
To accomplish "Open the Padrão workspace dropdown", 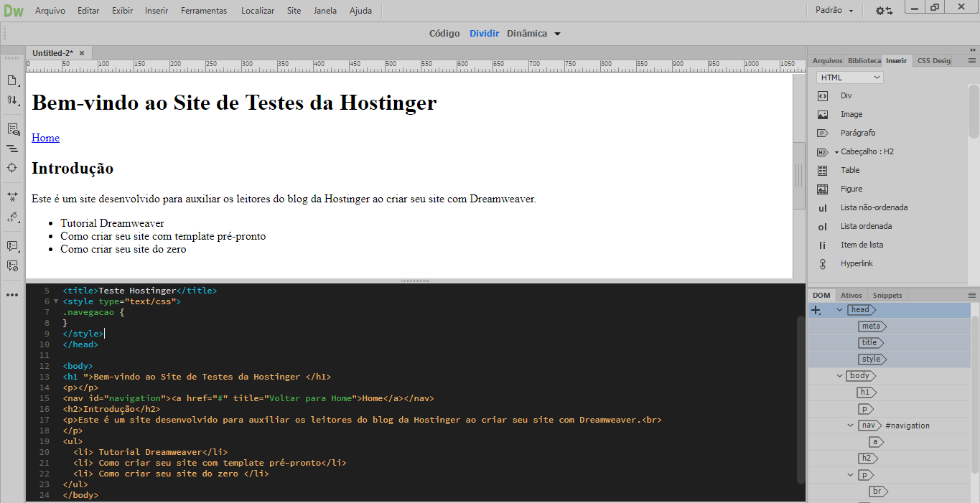I will (x=834, y=10).
